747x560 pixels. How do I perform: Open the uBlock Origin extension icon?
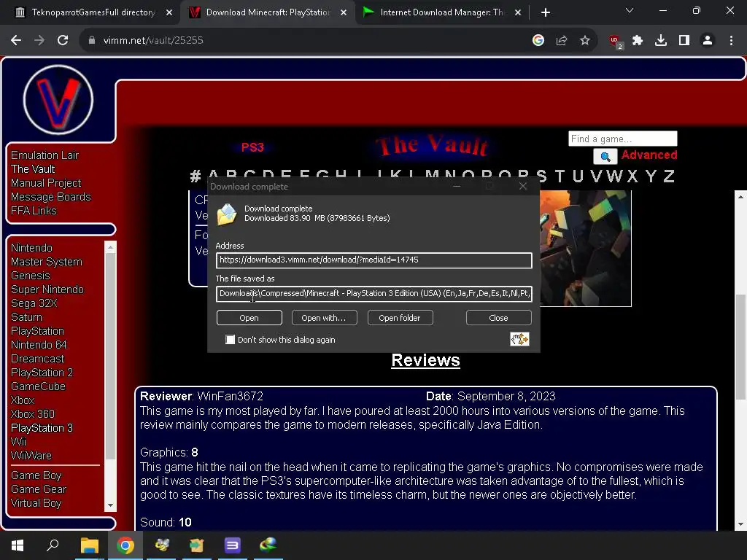tap(616, 42)
